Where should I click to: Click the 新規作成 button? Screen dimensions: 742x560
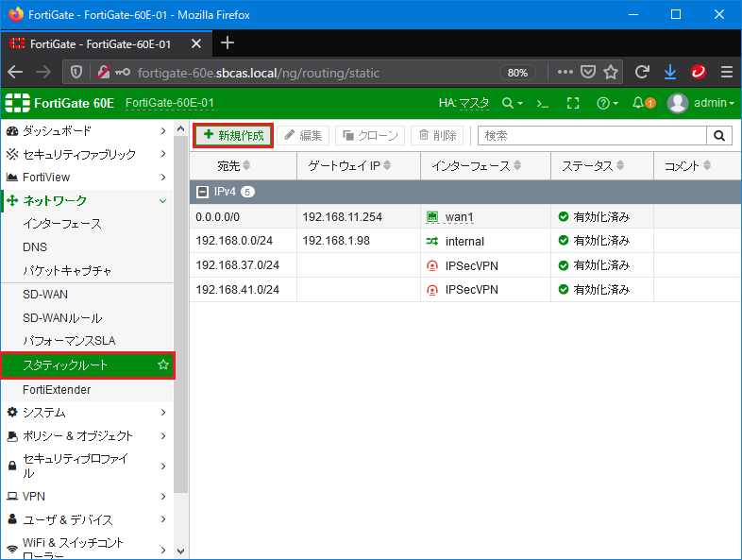click(x=233, y=136)
